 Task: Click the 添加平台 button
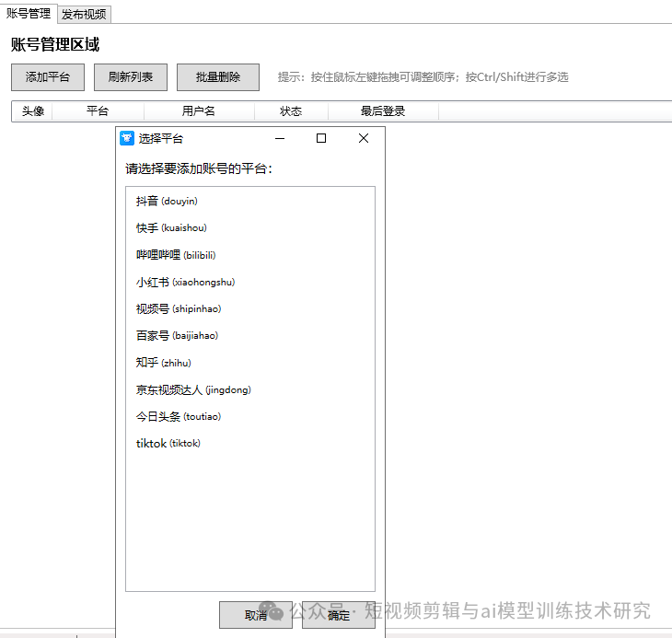pos(48,77)
